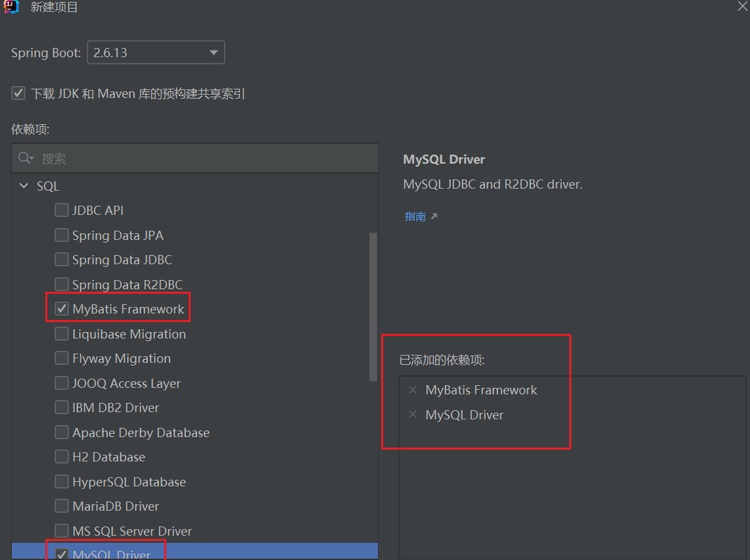Uncheck the MySQL Driver dependency
Viewport: 750px width, 560px height.
[x=62, y=554]
